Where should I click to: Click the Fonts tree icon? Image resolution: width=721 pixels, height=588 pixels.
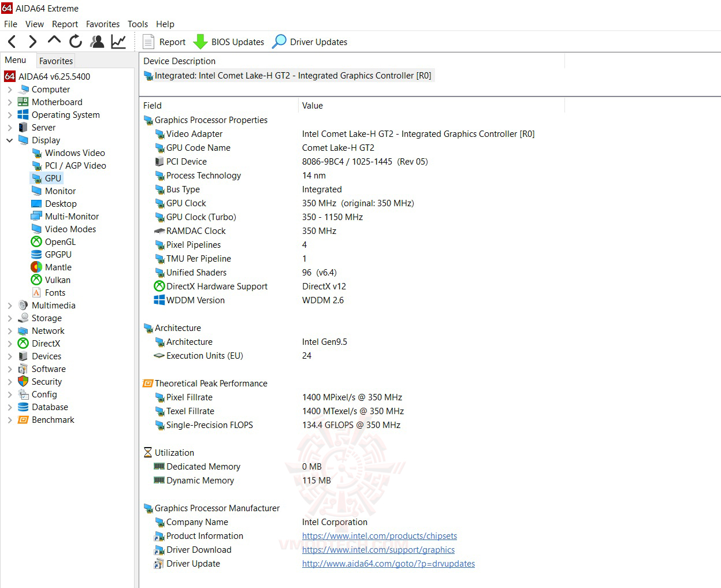click(x=36, y=293)
